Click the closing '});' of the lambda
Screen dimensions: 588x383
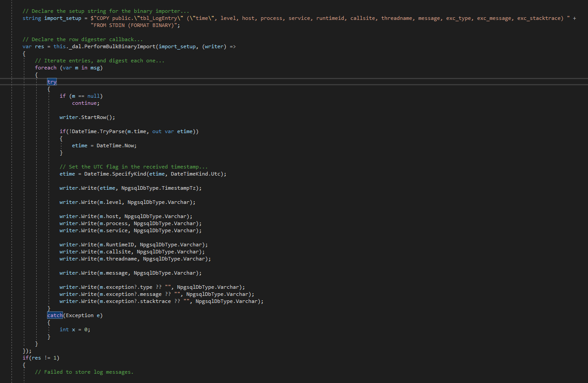coord(27,351)
